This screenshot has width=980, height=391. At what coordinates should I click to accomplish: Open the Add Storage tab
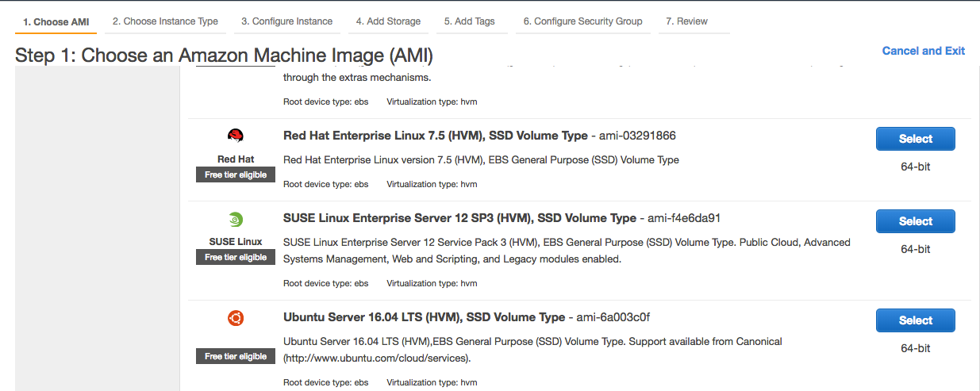point(388,21)
